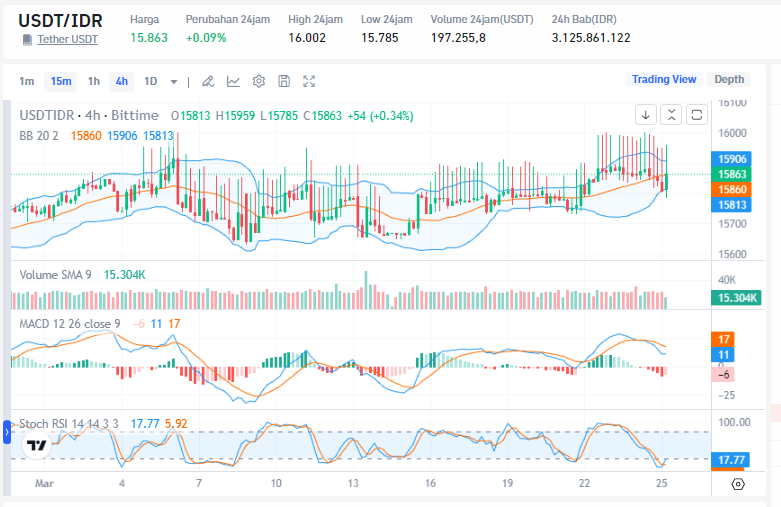Image resolution: width=781 pixels, height=507 pixels.
Task: Click the High 24jam value 16.002
Action: pos(307,38)
